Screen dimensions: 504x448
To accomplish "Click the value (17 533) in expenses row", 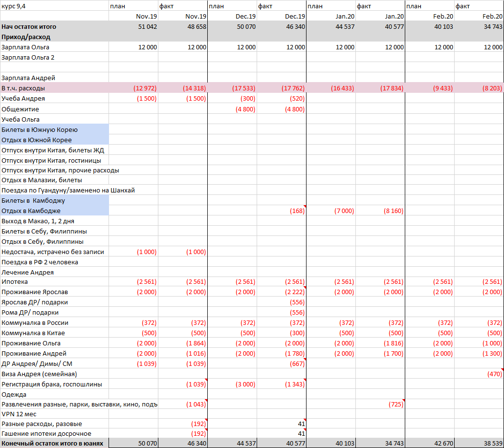I will pyautogui.click(x=243, y=88).
